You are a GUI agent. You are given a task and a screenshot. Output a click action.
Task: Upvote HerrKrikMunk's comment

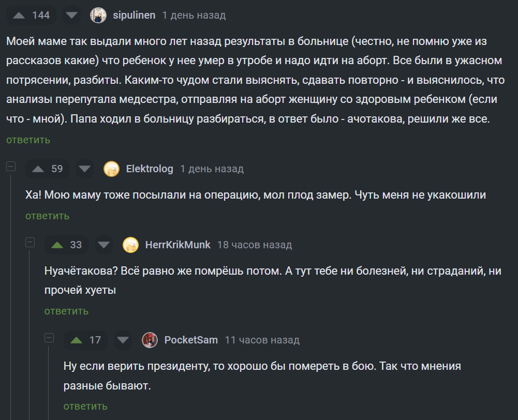tap(57, 245)
